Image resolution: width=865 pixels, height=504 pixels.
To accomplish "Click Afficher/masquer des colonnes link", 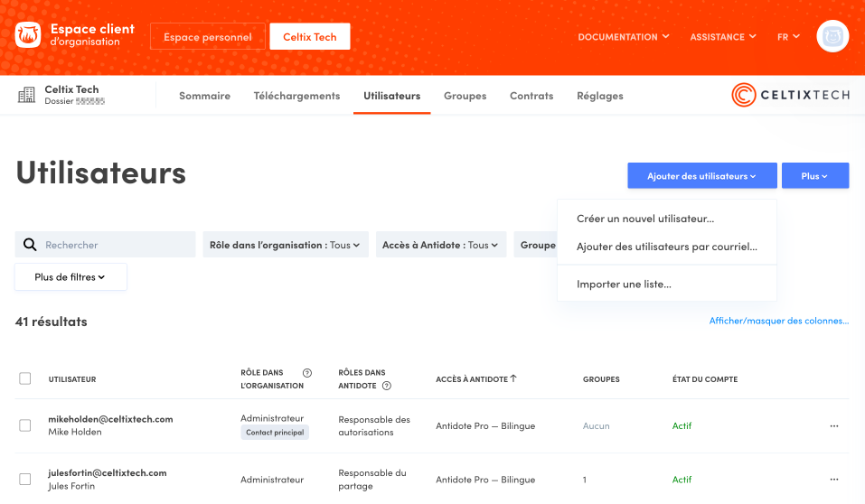I will [x=778, y=321].
